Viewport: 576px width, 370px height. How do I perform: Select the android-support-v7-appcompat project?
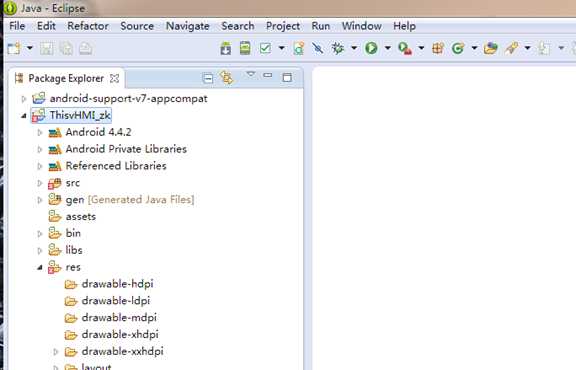point(129,98)
